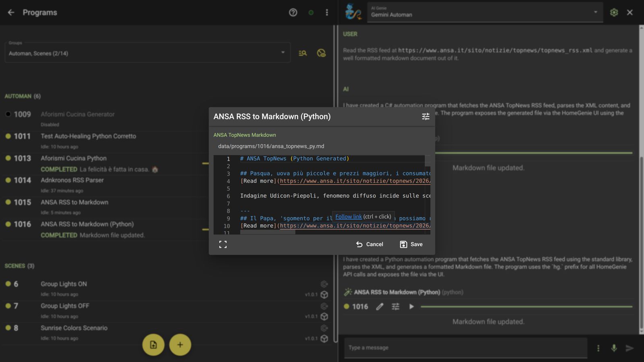
Task: Click in the Type a message field
Action: click(x=465, y=348)
